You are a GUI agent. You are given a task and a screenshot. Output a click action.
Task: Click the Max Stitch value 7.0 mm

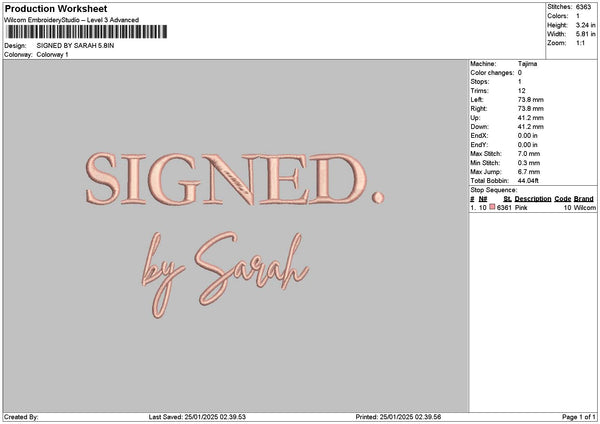tap(529, 154)
